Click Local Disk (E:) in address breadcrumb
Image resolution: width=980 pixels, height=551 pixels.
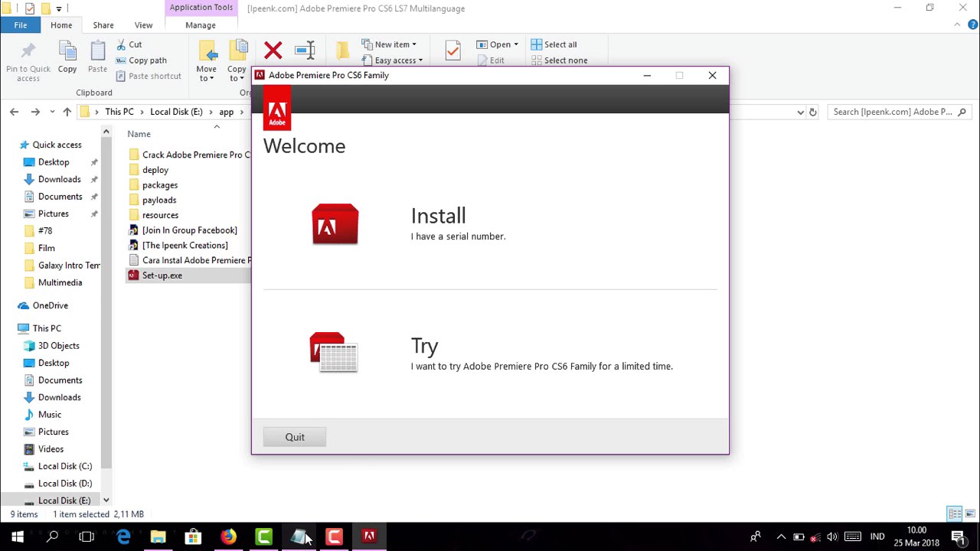[176, 112]
